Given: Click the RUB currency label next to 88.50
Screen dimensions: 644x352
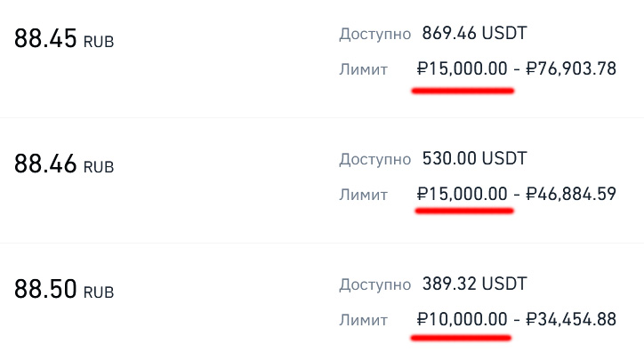Looking at the screenshot, I should (x=99, y=292).
